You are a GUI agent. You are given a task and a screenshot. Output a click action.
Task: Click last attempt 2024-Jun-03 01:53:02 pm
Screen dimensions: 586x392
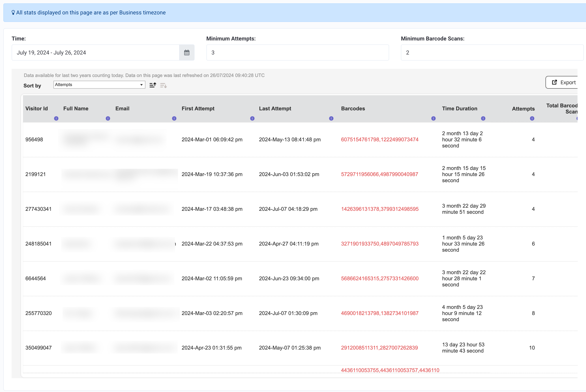[x=289, y=174]
